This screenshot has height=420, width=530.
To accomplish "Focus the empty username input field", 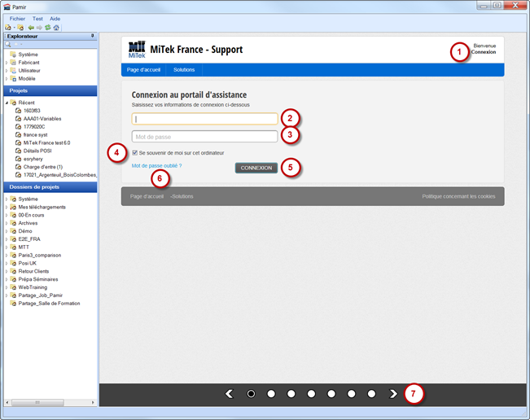I will pyautogui.click(x=204, y=119).
